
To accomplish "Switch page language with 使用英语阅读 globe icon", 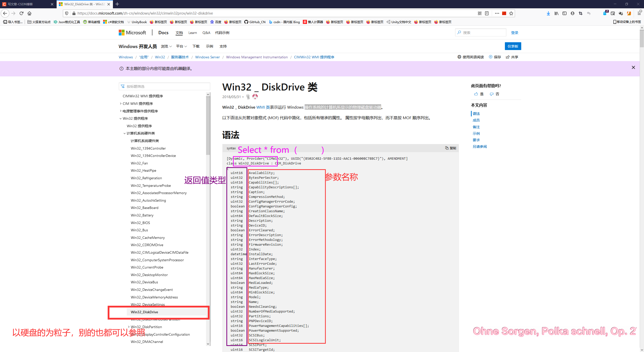I will click(x=459, y=57).
